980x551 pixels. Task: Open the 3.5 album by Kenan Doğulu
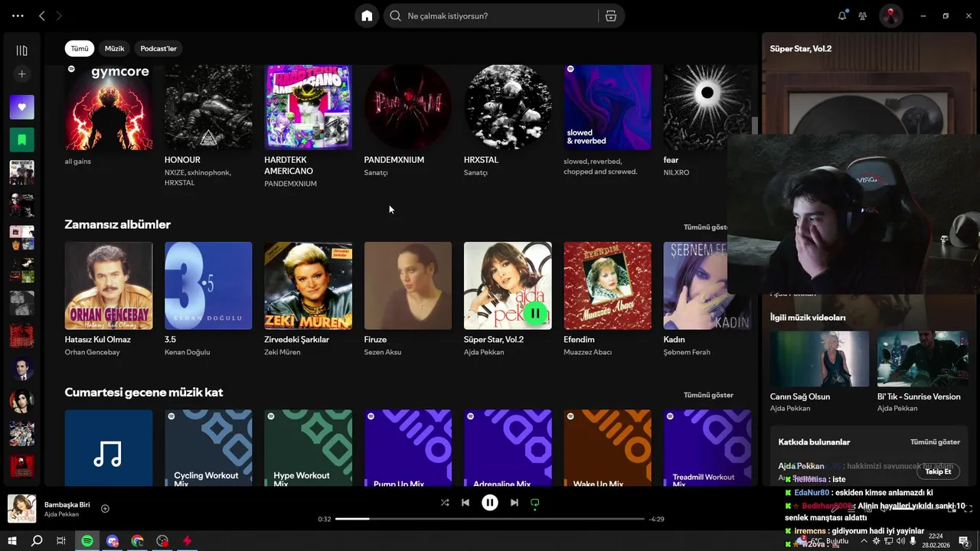pyautogui.click(x=208, y=285)
